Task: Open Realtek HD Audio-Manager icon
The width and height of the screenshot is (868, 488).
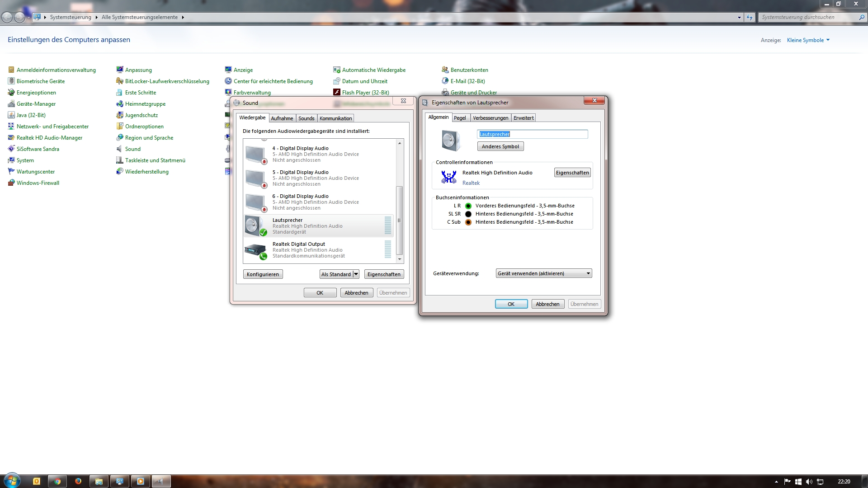Action: pyautogui.click(x=11, y=138)
